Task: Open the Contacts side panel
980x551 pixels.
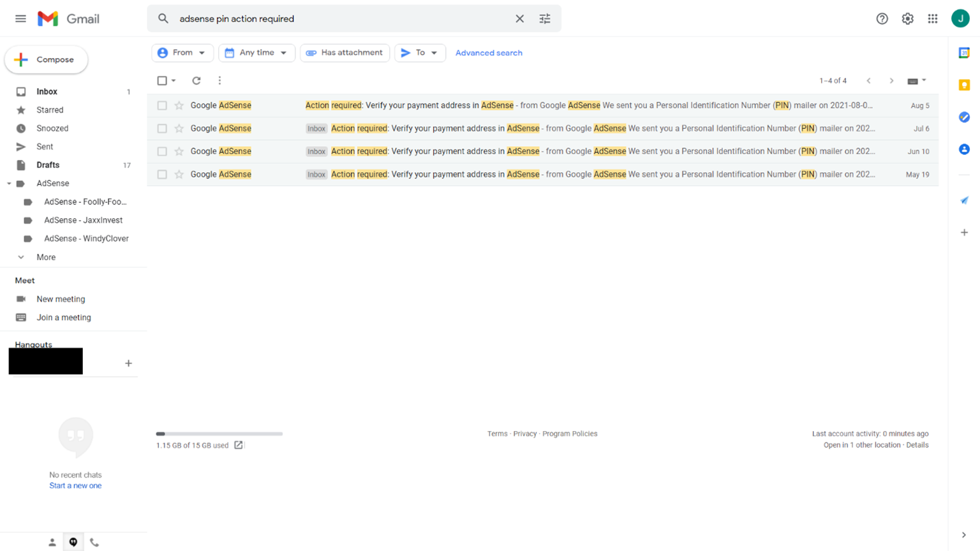Action: [964, 149]
